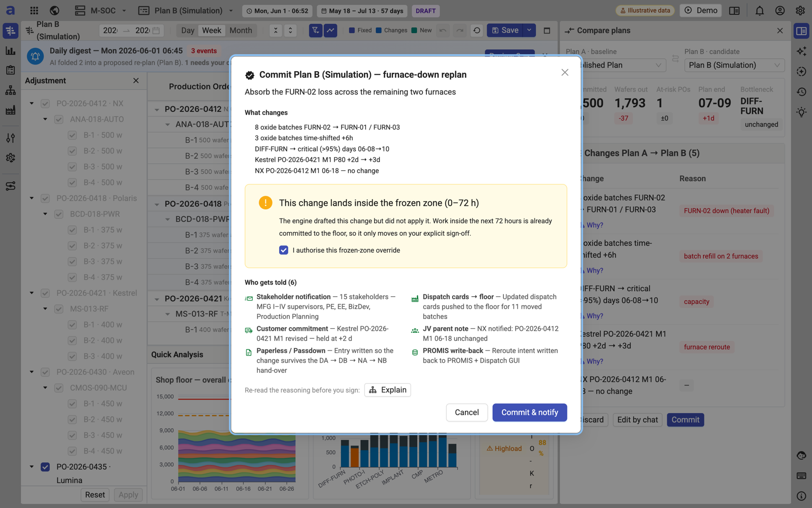This screenshot has width=812, height=508.
Task: Open the info icon in the right sidebar
Action: (801, 496)
